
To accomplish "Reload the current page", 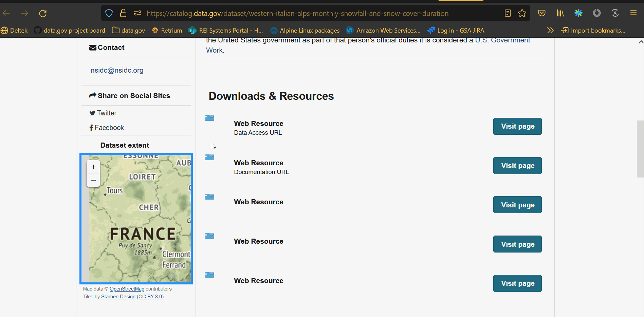I will [43, 13].
